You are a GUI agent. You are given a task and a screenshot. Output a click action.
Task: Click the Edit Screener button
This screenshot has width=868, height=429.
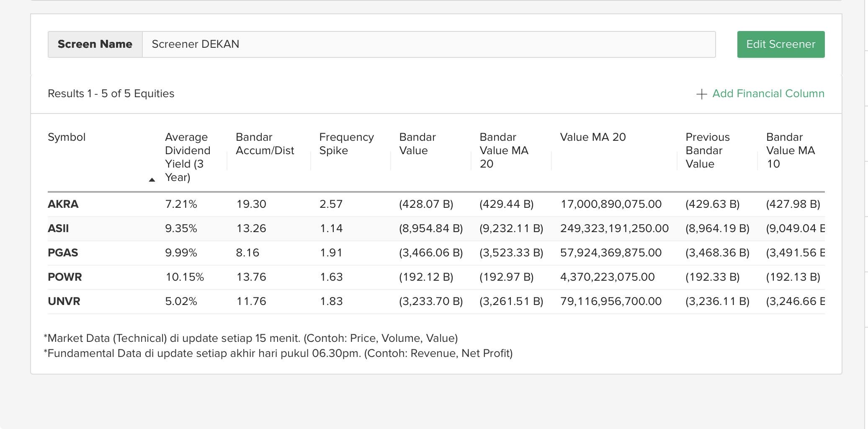click(780, 44)
